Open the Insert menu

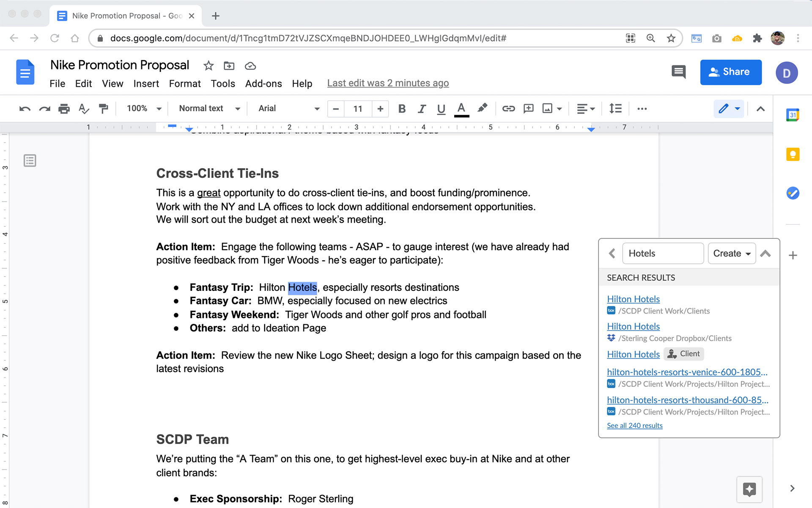(146, 83)
